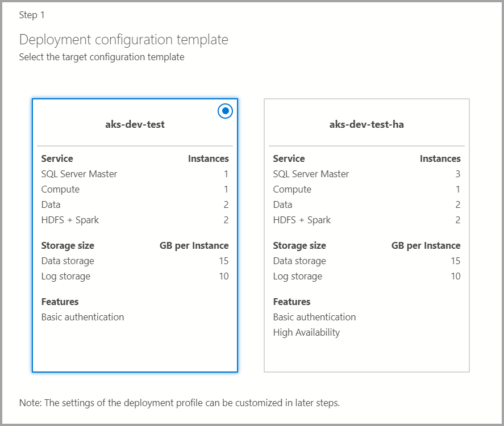The image size is (504, 426).
Task: Click the Instances column header in aks-dev-test-ha
Action: pos(440,158)
